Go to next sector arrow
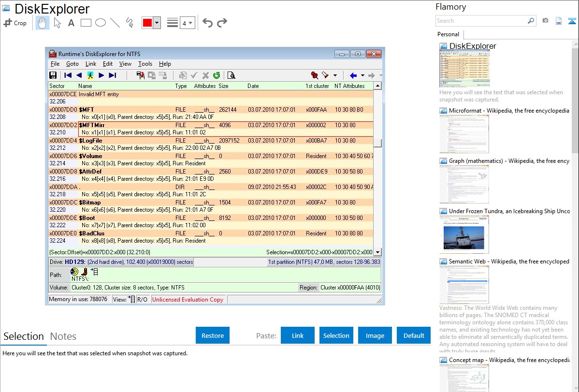 101,75
